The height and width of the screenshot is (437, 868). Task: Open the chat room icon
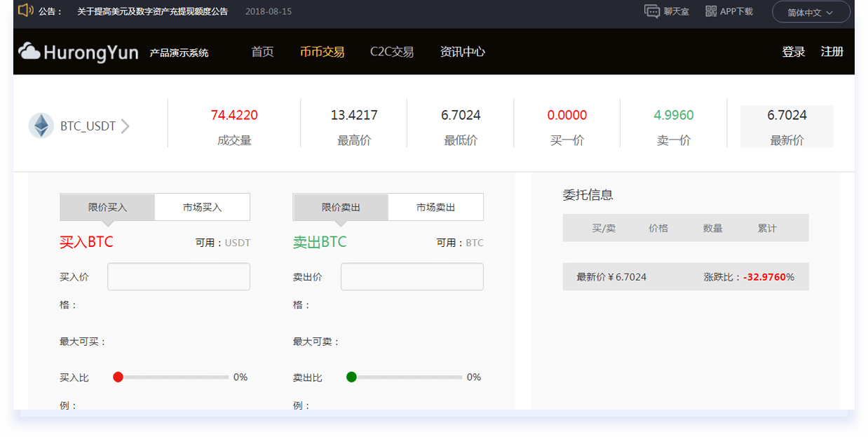(x=652, y=11)
